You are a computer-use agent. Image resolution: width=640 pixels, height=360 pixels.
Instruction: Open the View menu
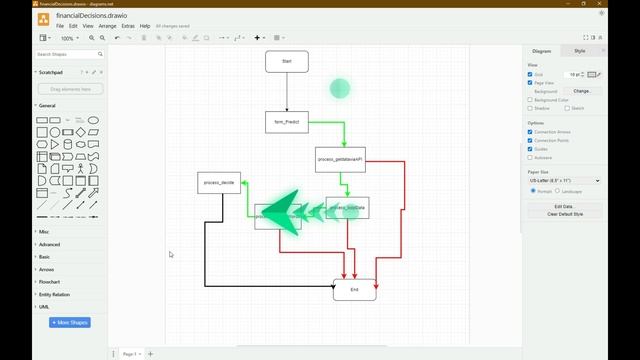tap(88, 26)
